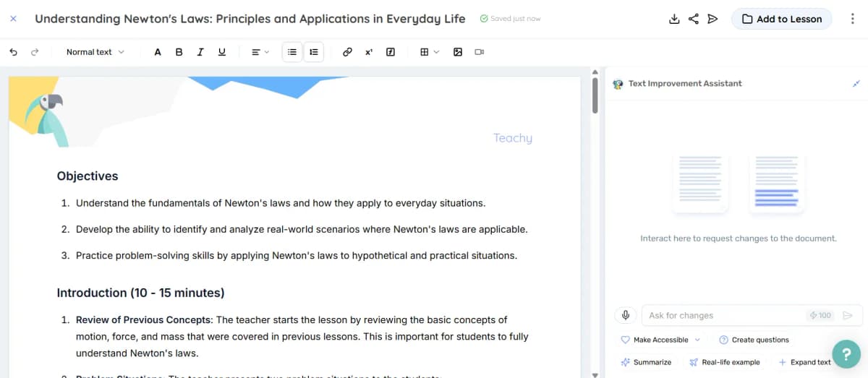Image resolution: width=868 pixels, height=378 pixels.
Task: Insert a video
Action: (480, 52)
